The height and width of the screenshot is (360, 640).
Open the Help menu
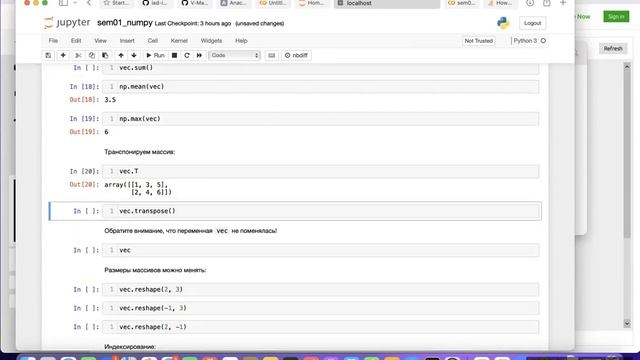pyautogui.click(x=241, y=41)
